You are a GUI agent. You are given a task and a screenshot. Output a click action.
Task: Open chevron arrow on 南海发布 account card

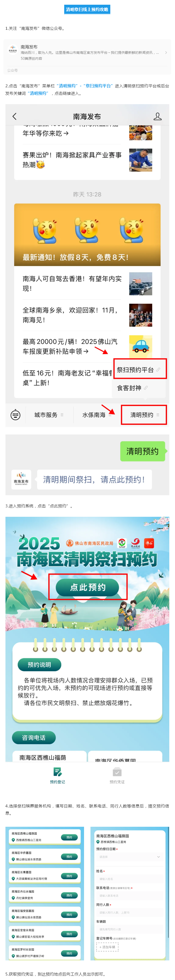click(x=166, y=53)
